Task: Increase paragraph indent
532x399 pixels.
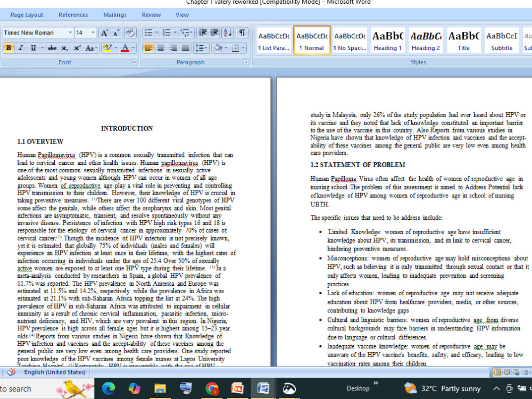Action: tap(214, 32)
